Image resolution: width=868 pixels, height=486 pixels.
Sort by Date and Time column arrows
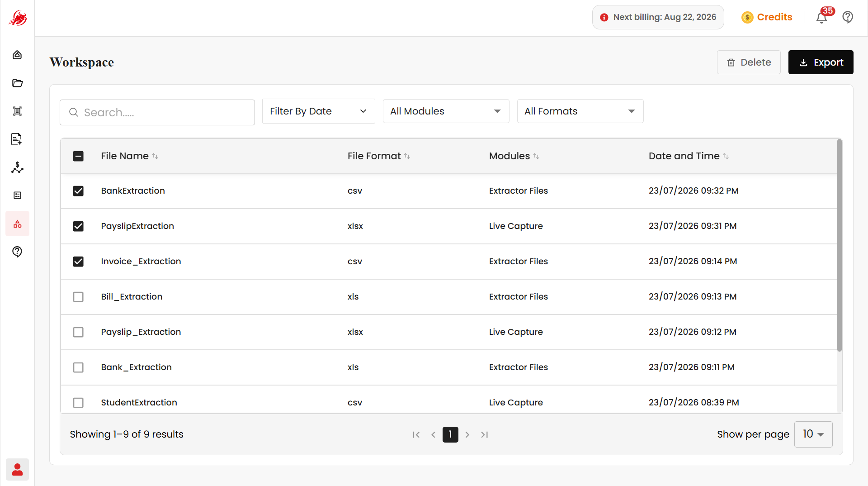click(726, 156)
